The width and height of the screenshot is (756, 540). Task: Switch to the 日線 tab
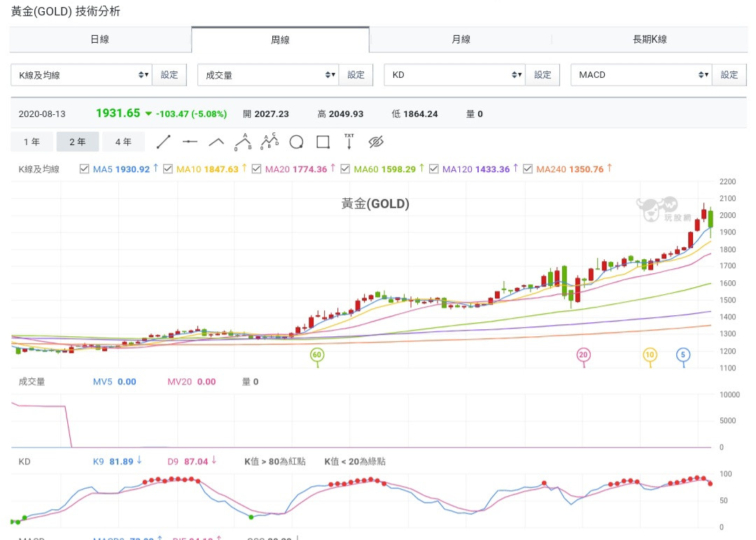click(x=100, y=39)
